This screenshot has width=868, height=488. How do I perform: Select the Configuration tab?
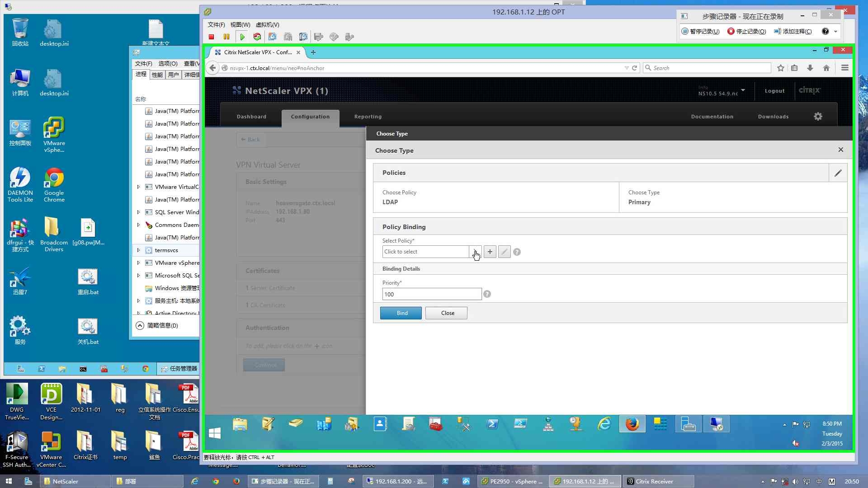[x=310, y=117]
